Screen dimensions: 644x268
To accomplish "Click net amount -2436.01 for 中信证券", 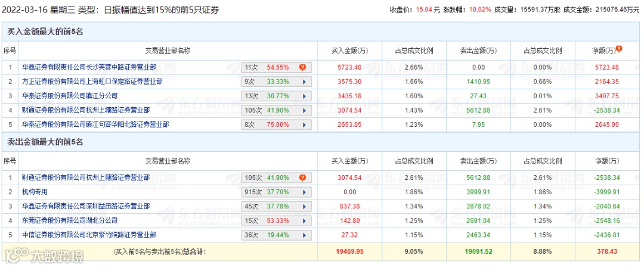I will coord(606,235).
